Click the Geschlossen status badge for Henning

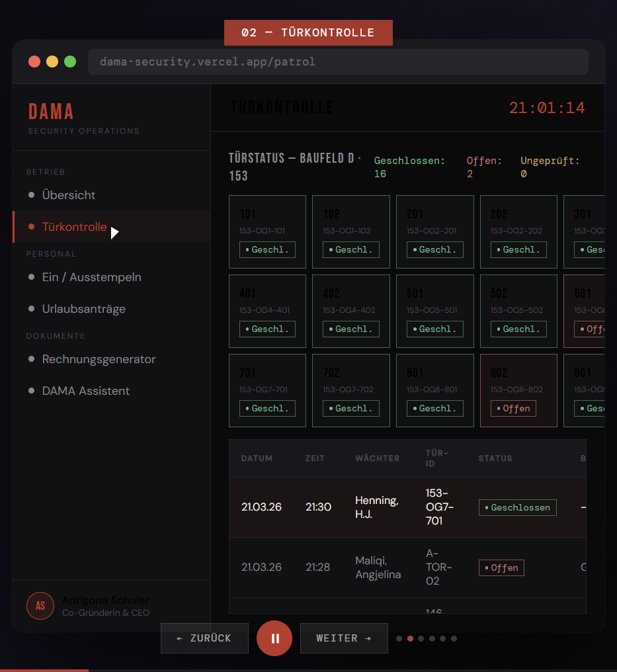(518, 507)
